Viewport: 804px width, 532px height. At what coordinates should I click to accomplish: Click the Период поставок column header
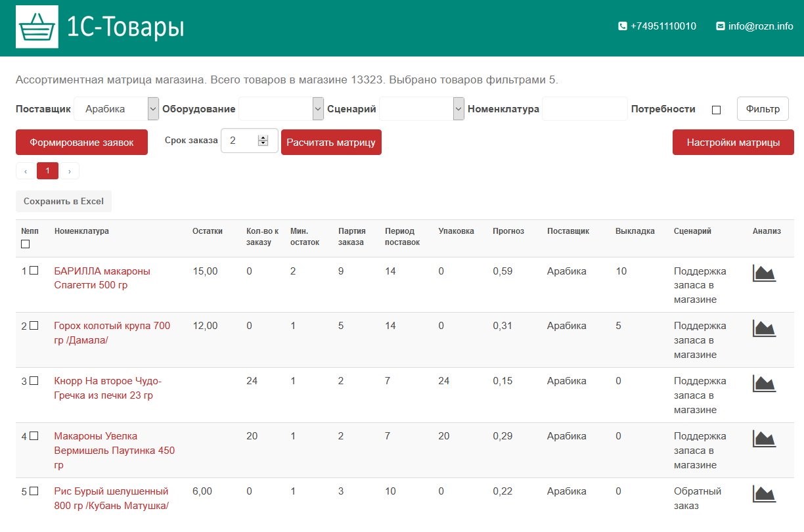[x=402, y=236]
